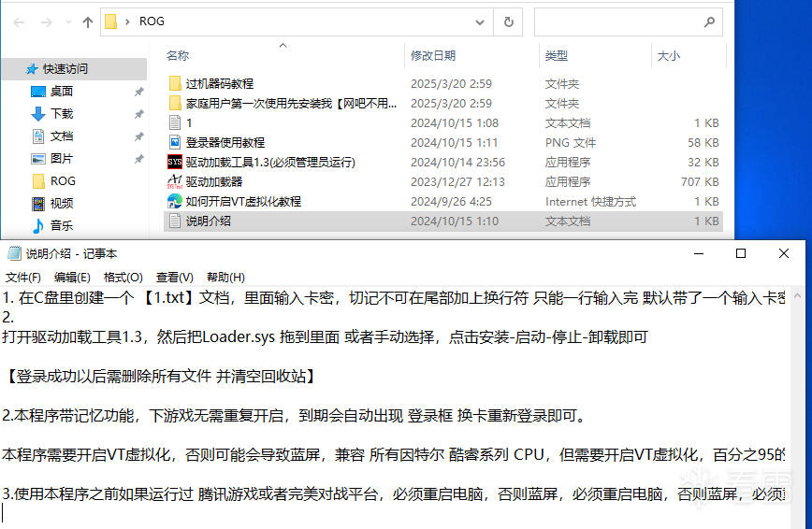Click the size 707 KB

tap(700, 181)
